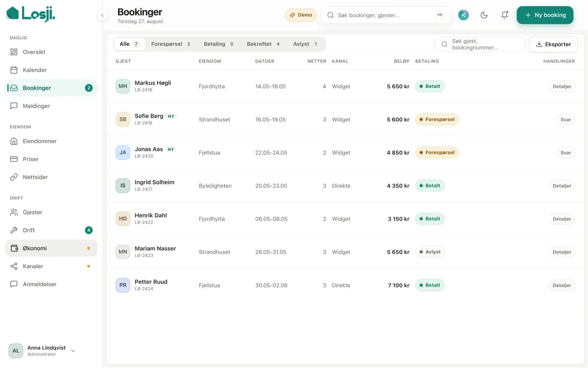The image size is (588, 368).
Task: Click the Økonomi wallet icon
Action: coord(14,248)
